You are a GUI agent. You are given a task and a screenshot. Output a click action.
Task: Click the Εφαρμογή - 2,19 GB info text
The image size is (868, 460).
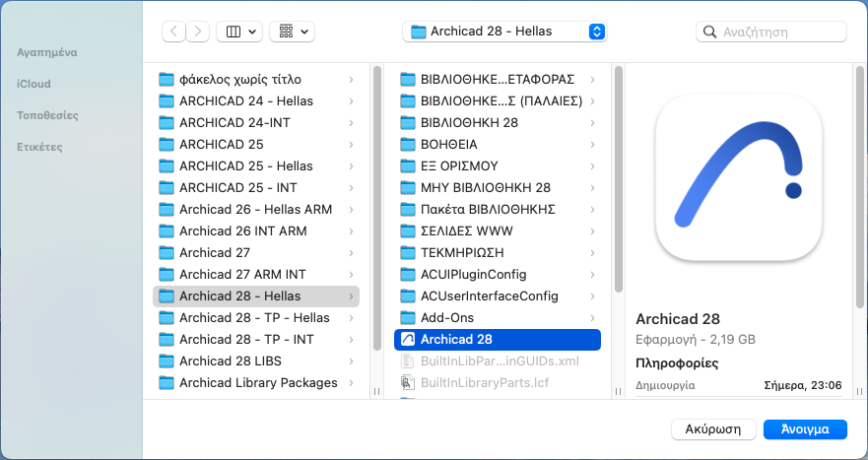tap(696, 339)
